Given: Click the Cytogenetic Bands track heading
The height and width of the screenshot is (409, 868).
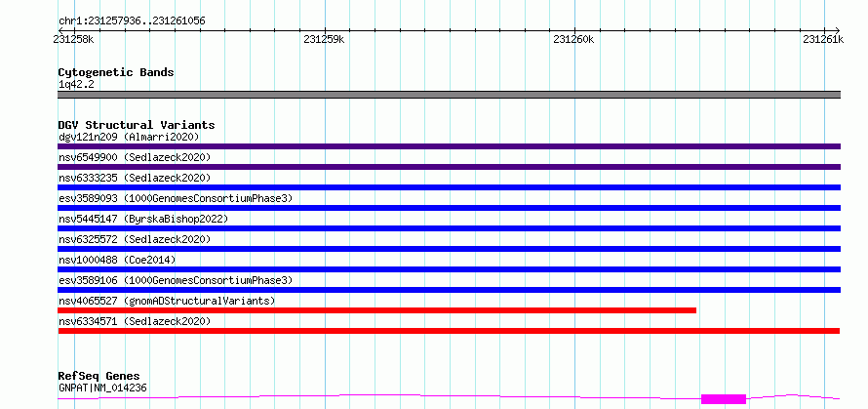Looking at the screenshot, I should pos(116,72).
